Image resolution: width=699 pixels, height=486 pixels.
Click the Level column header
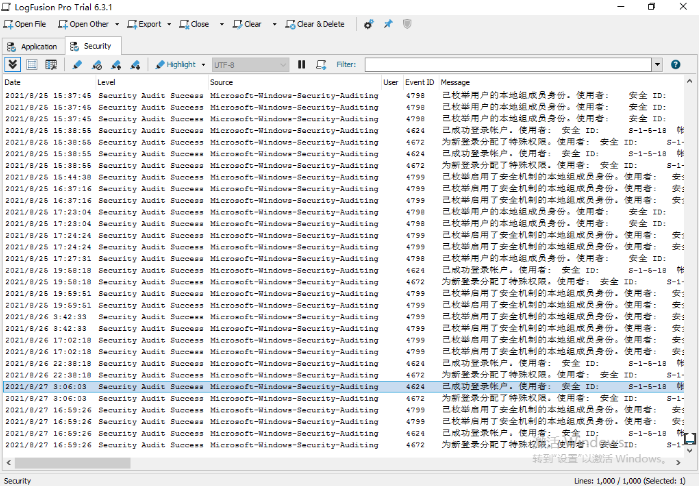[152, 82]
